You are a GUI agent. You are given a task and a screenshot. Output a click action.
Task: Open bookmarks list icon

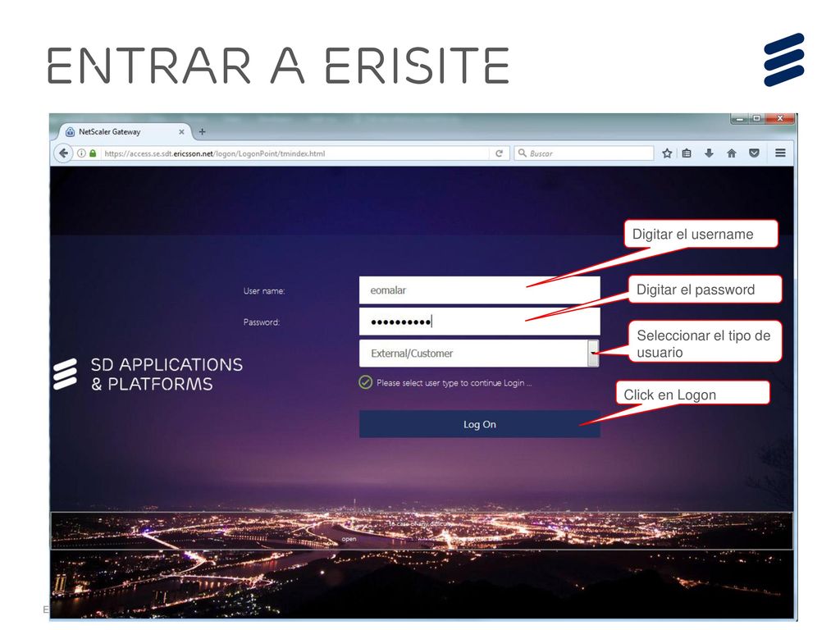pos(687,153)
